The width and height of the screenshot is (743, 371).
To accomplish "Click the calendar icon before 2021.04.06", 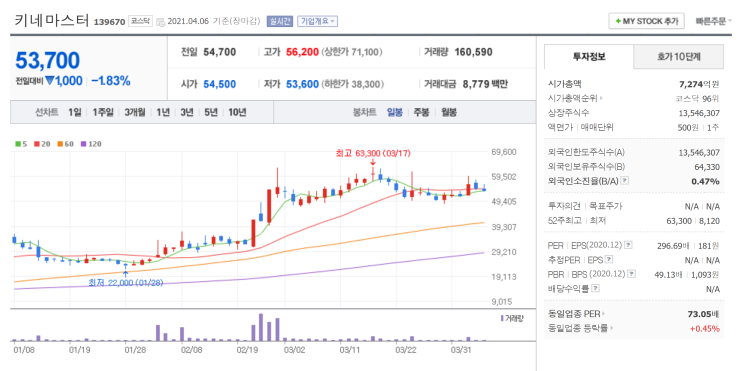I will [x=161, y=21].
